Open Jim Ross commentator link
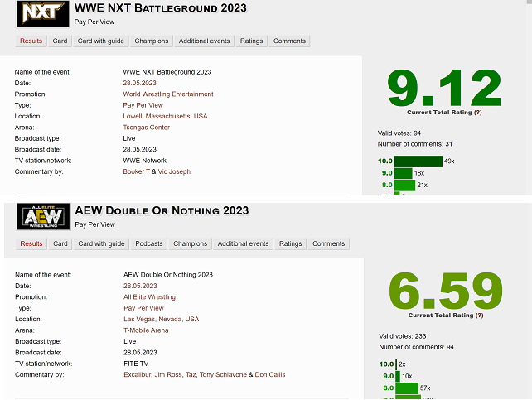This screenshot has width=532, height=400. 168,375
